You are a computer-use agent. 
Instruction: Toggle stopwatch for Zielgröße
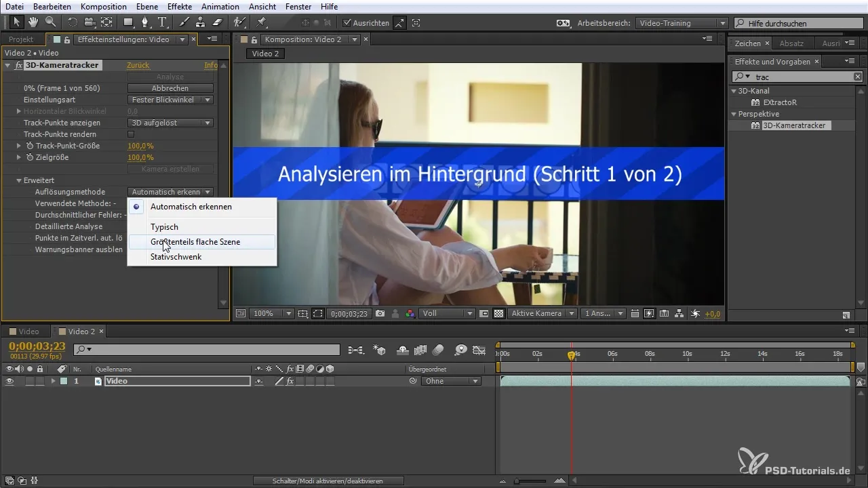point(30,157)
